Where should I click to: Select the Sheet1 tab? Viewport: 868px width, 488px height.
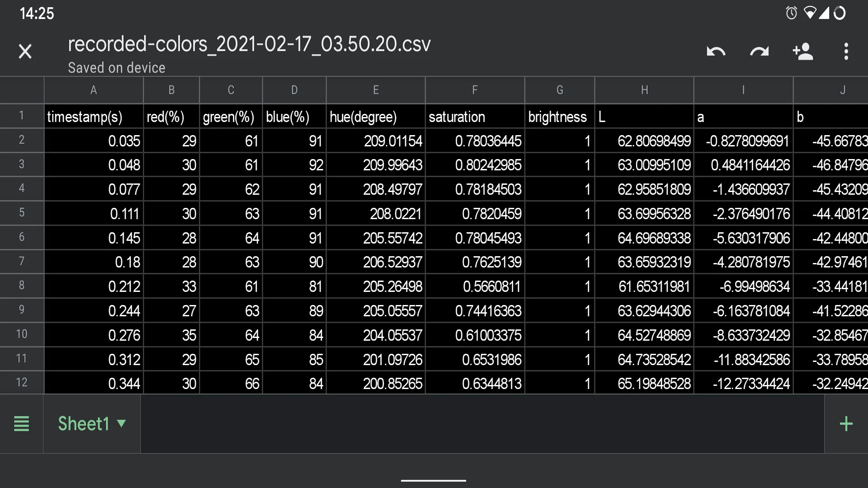point(92,424)
